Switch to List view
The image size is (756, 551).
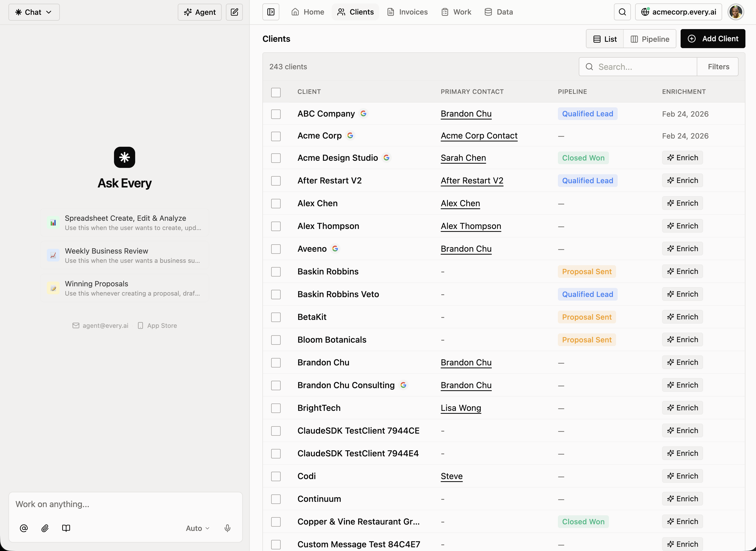[605, 39]
